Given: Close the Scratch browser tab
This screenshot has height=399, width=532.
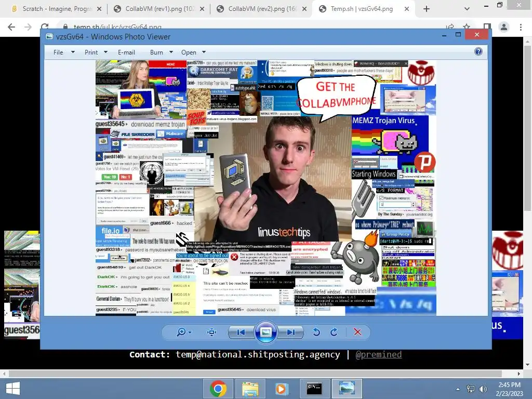Looking at the screenshot, I should tap(99, 9).
